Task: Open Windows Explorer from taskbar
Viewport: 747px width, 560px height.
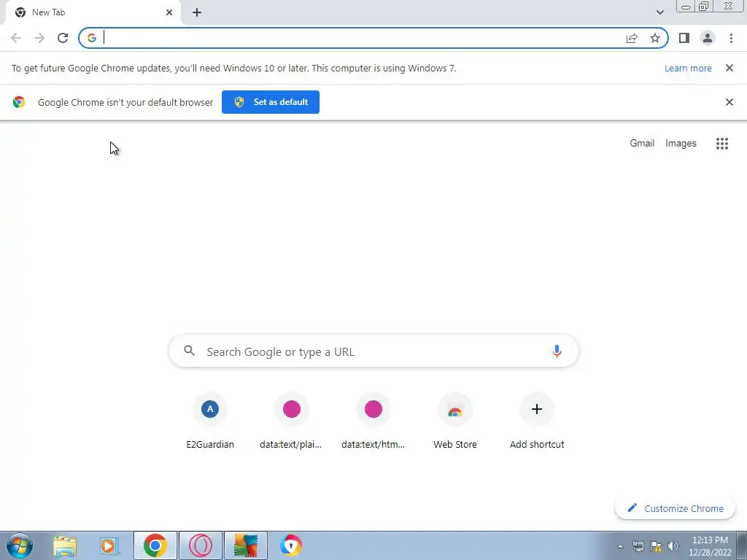Action: click(x=65, y=545)
